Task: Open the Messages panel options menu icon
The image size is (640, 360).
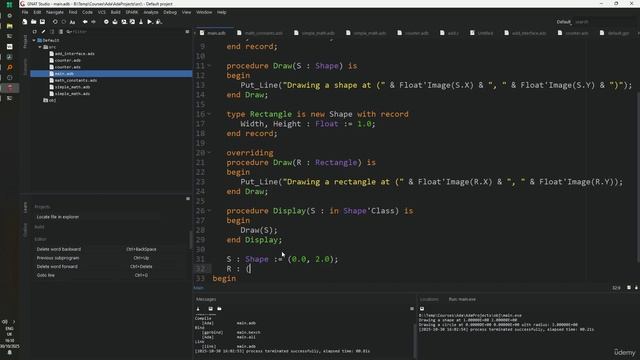Action: tap(411, 309)
